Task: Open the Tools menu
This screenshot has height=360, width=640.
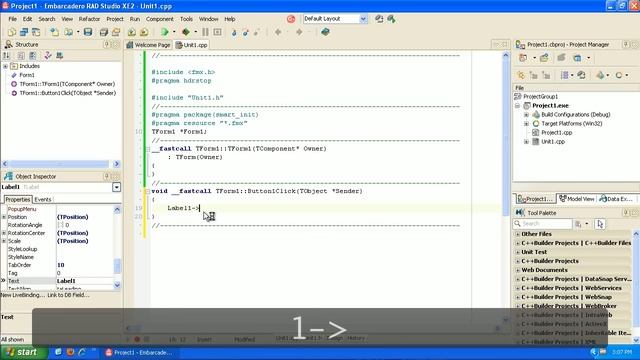Action: point(186,19)
